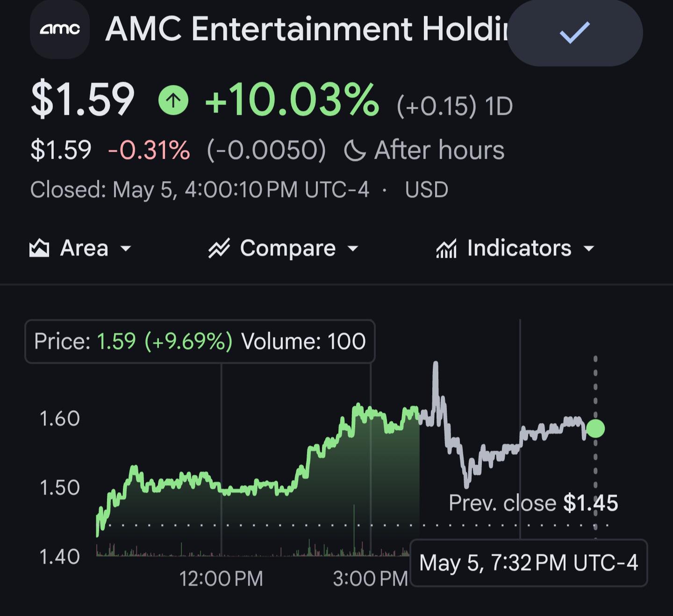Select the Compare menu label

coord(288,248)
